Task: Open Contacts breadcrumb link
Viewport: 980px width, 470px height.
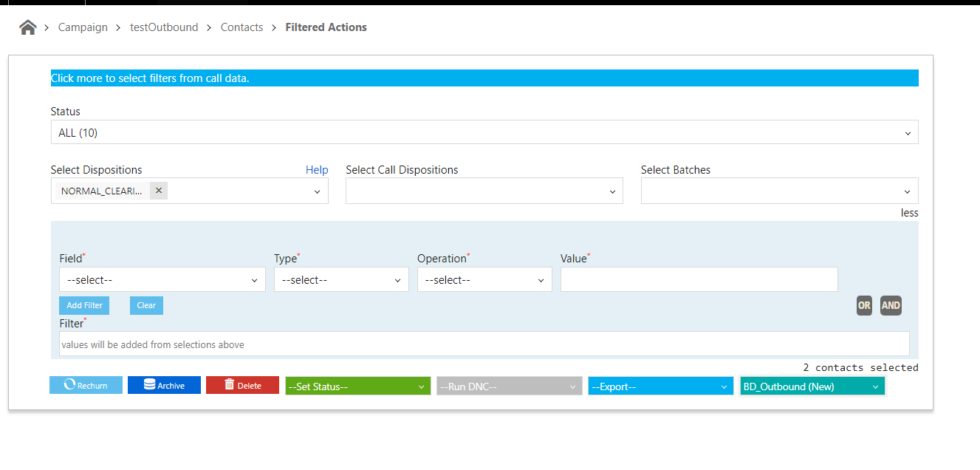Action: (x=241, y=27)
